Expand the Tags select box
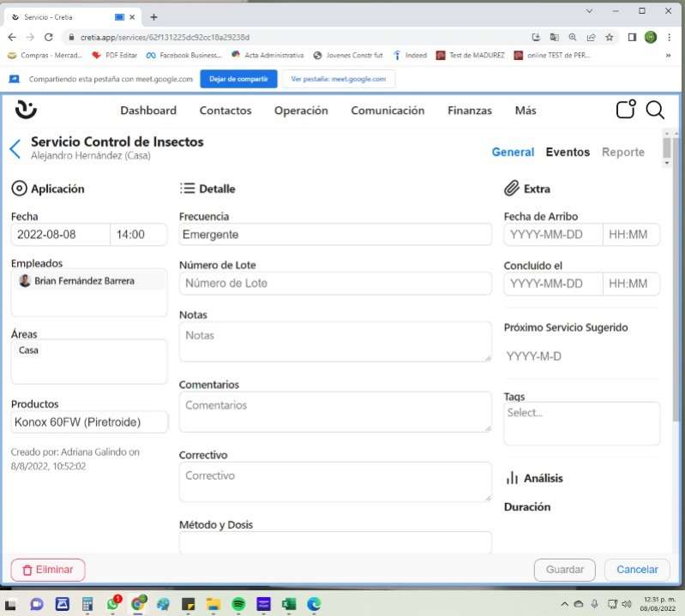This screenshot has height=616, width=685. pyautogui.click(x=581, y=422)
